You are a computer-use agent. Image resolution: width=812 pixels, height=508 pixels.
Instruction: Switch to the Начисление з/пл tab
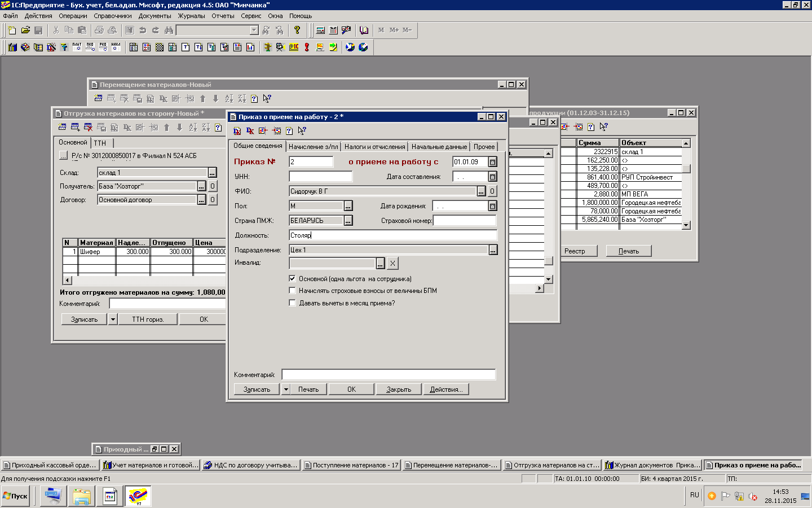click(314, 147)
